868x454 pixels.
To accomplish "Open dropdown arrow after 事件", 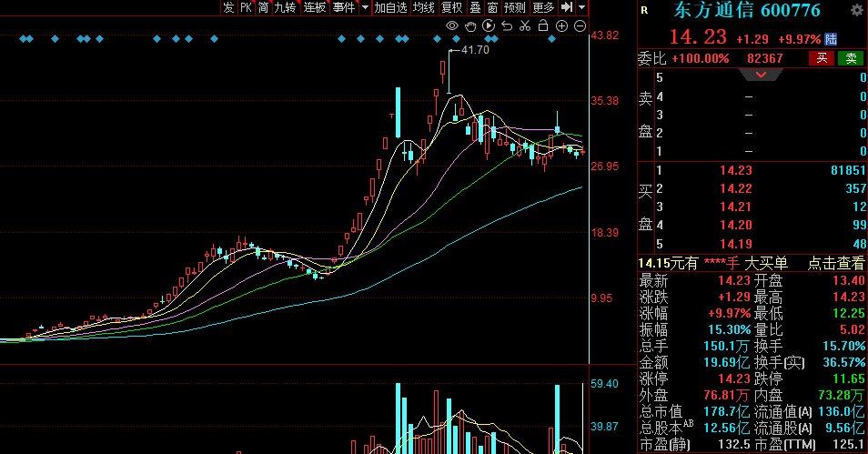I will (365, 7).
